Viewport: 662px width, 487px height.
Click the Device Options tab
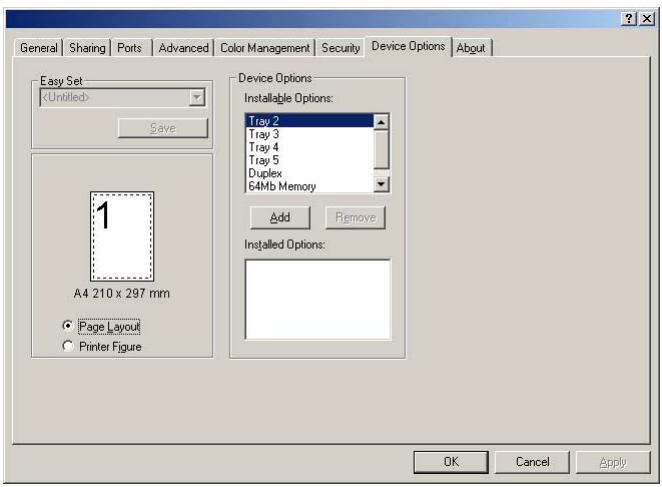408,46
